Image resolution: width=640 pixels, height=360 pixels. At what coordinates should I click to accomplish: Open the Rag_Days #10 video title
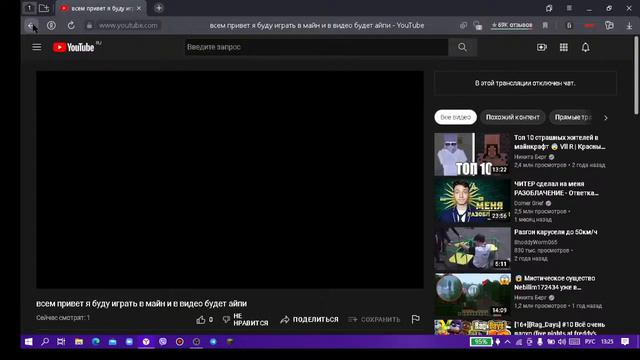(559, 329)
